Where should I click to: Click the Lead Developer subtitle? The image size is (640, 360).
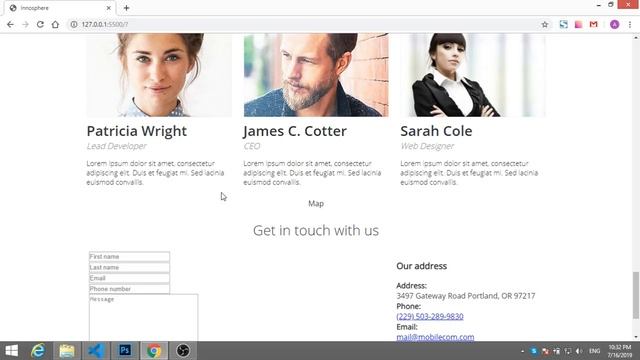[x=116, y=146]
